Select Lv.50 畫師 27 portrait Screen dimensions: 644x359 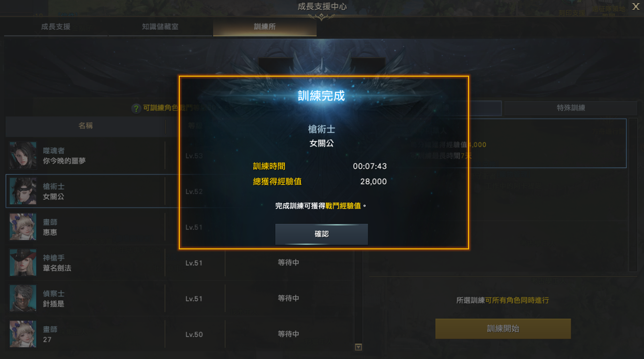23,334
